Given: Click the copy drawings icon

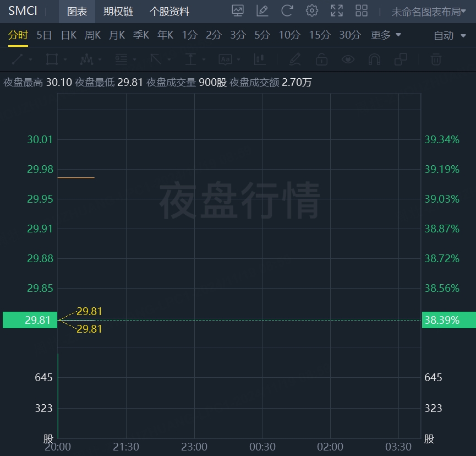Looking at the screenshot, I should [401, 59].
